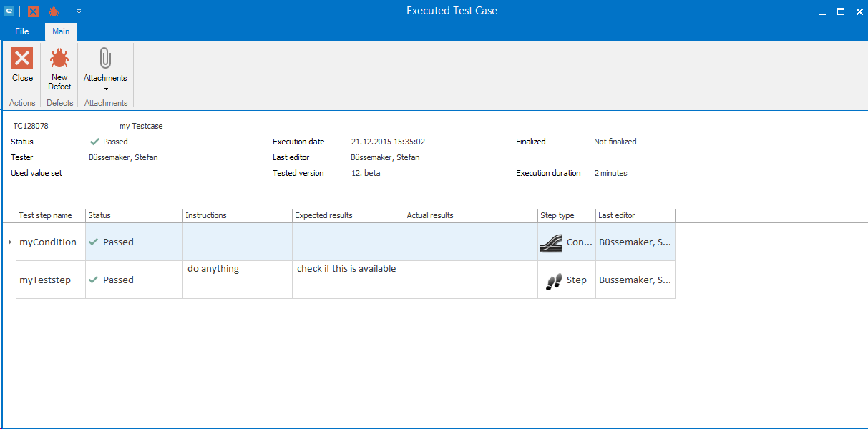The width and height of the screenshot is (868, 429).
Task: Switch to the Main ribbon tab
Action: [x=61, y=31]
